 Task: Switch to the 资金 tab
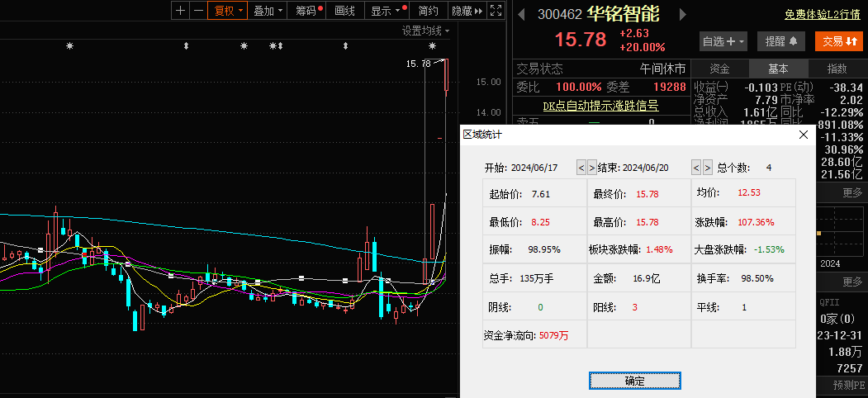(x=719, y=69)
